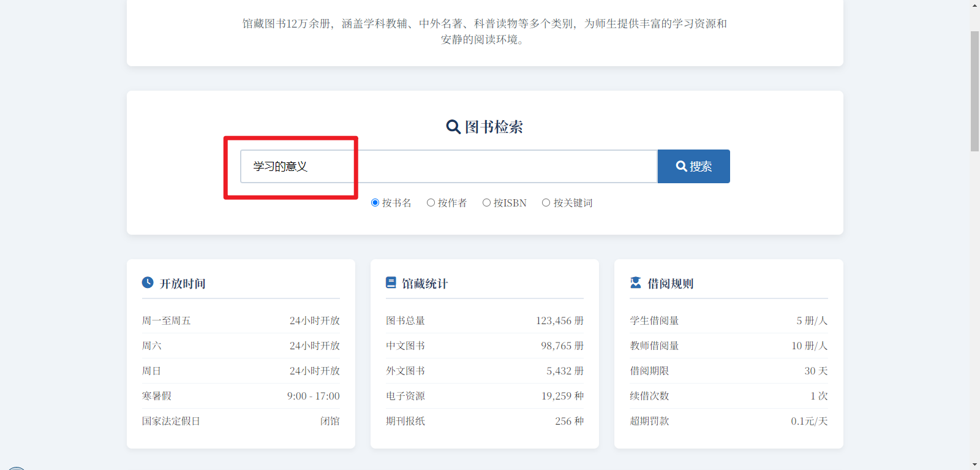Click the 国家法定假日 opening hours row
Image resolution: width=980 pixels, height=470 pixels.
241,421
